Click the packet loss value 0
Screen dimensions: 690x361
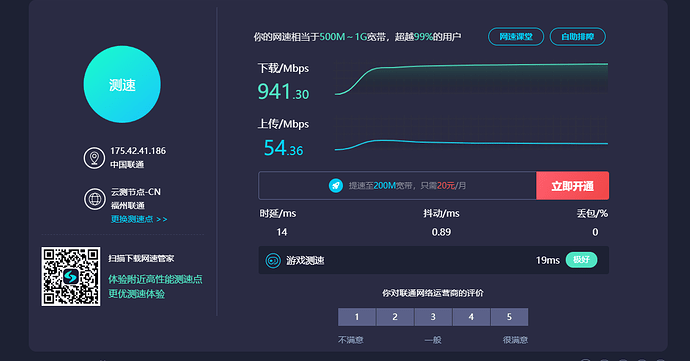pos(595,232)
